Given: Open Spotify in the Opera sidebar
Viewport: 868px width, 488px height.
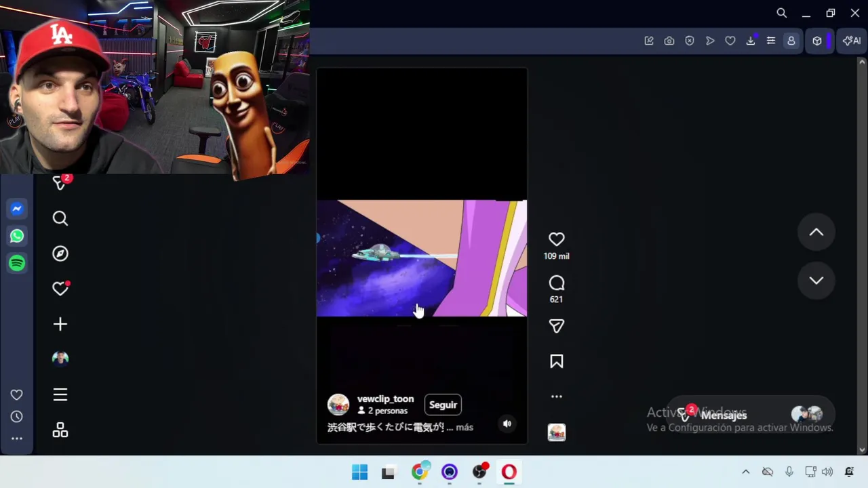Looking at the screenshot, I should tap(17, 263).
